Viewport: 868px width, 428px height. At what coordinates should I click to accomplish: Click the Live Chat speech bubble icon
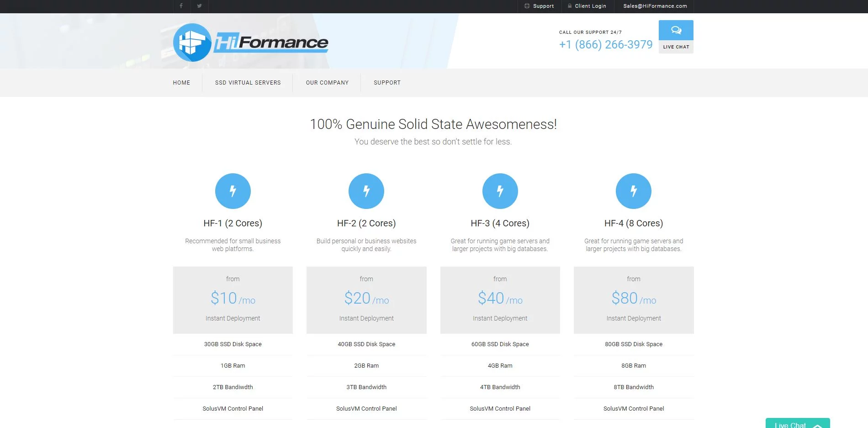coord(676,30)
